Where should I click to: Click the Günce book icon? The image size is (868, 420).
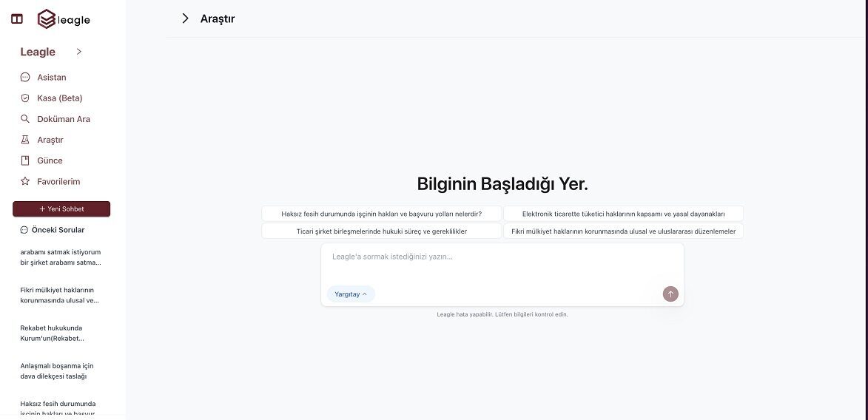tap(24, 160)
